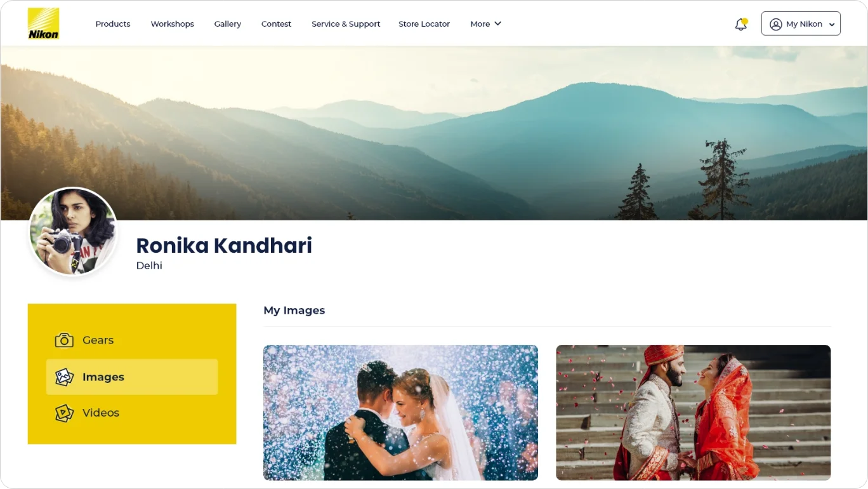
Task: Open the red bridal couple photo
Action: click(x=694, y=412)
